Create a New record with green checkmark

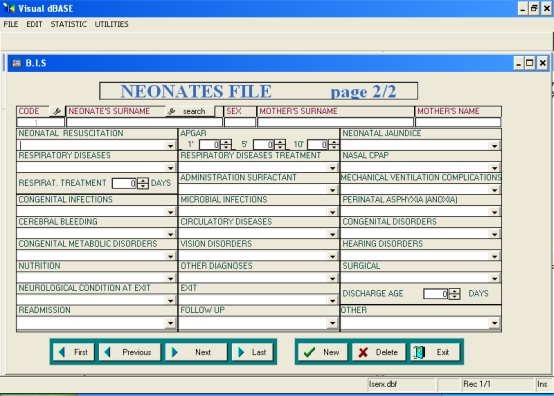pyautogui.click(x=323, y=352)
